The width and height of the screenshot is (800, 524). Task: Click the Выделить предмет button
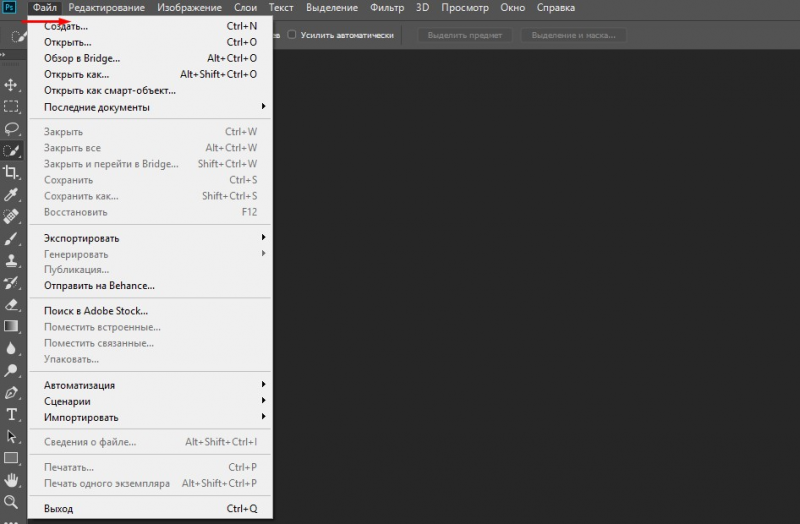465,35
